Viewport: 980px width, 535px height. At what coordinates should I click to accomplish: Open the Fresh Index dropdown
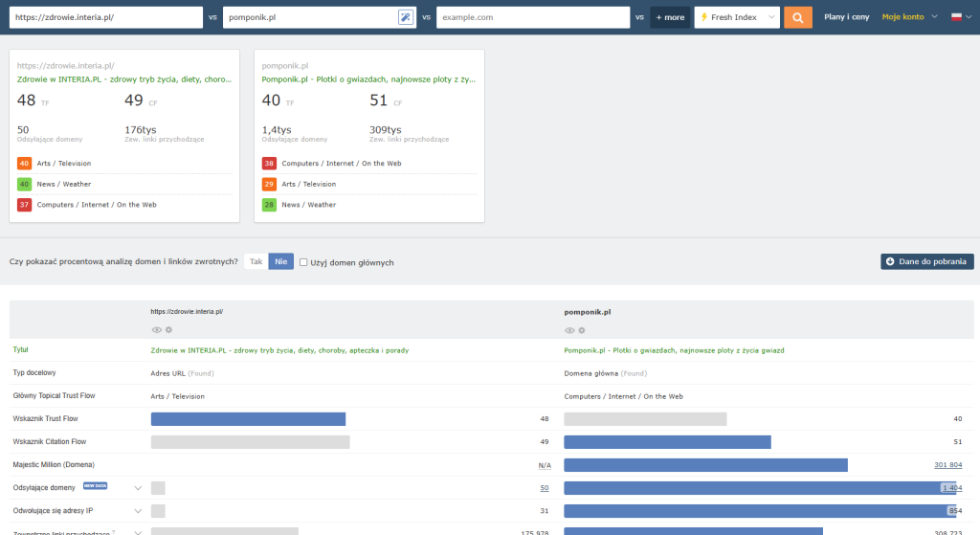click(737, 17)
